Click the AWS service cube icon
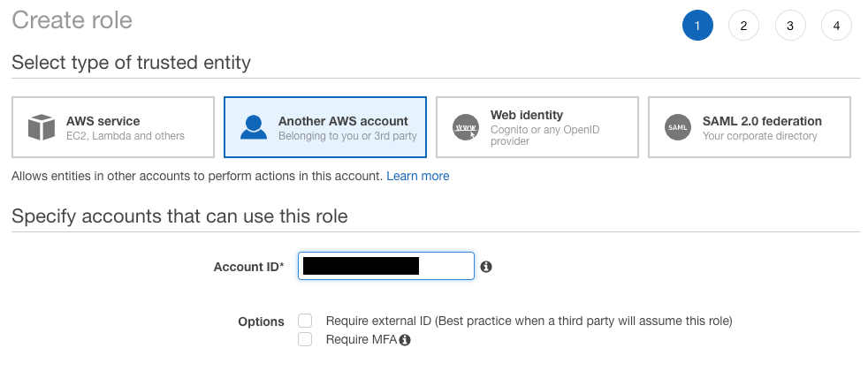The width and height of the screenshot is (868, 386). click(x=42, y=127)
